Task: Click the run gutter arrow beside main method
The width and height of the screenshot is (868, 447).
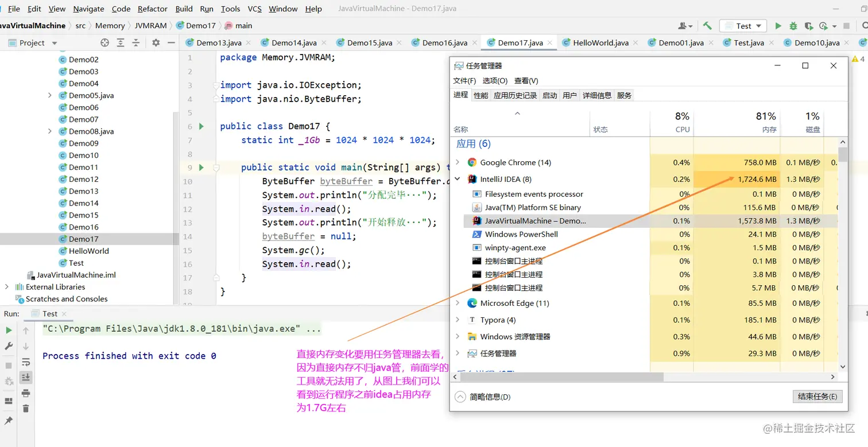Action: (x=201, y=168)
